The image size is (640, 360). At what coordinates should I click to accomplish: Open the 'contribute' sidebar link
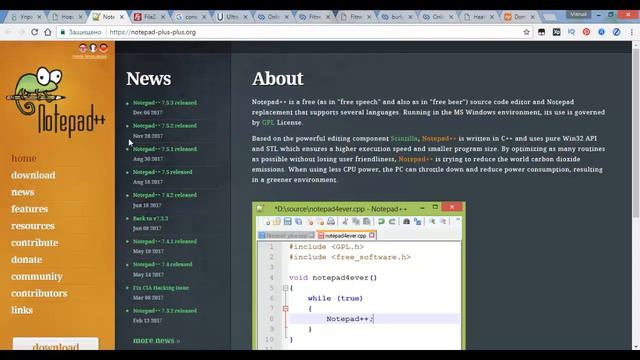35,242
